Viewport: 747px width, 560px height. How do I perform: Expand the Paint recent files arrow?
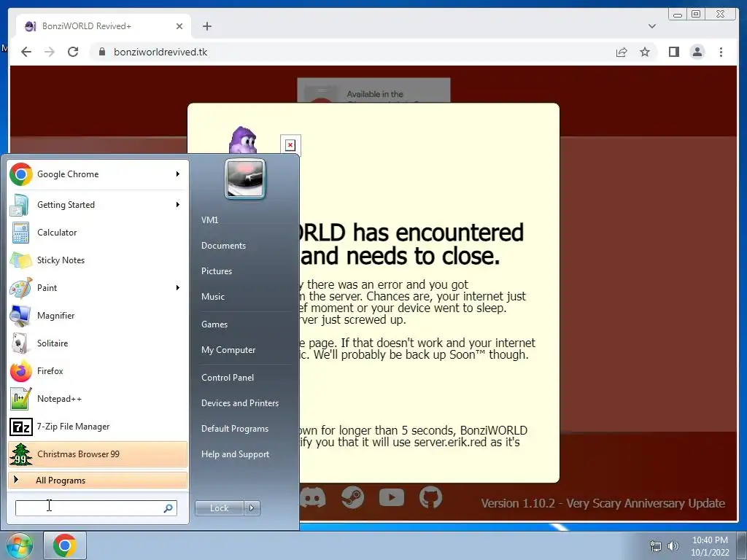pos(178,287)
